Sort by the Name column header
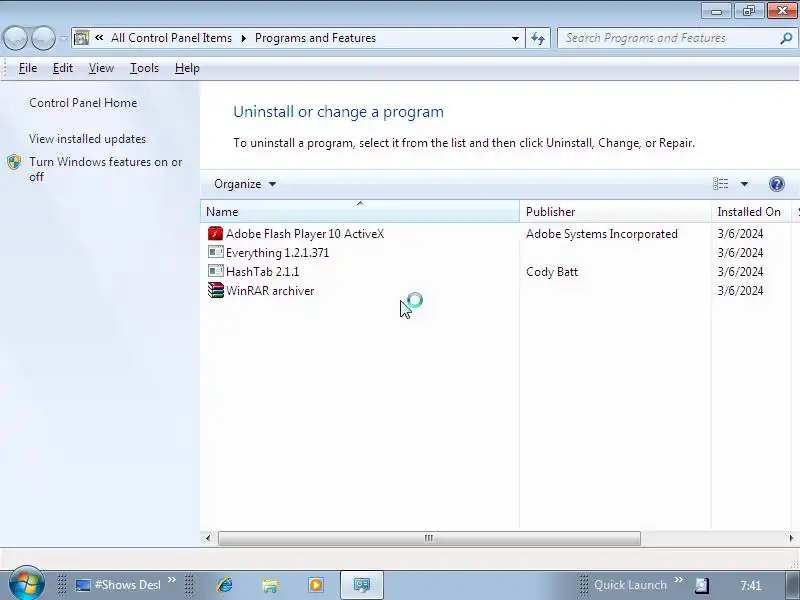Screen dimensions: 800x600 [360, 211]
